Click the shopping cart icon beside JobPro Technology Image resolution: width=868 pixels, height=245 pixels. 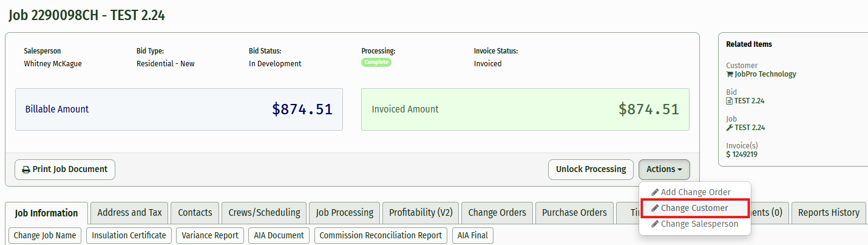(730, 74)
